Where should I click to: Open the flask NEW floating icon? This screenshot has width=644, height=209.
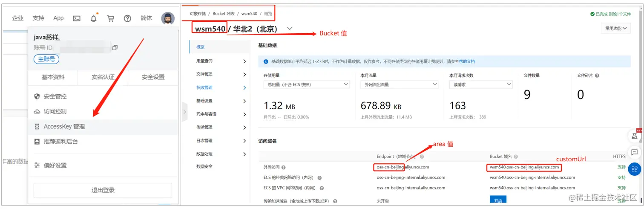(x=635, y=136)
